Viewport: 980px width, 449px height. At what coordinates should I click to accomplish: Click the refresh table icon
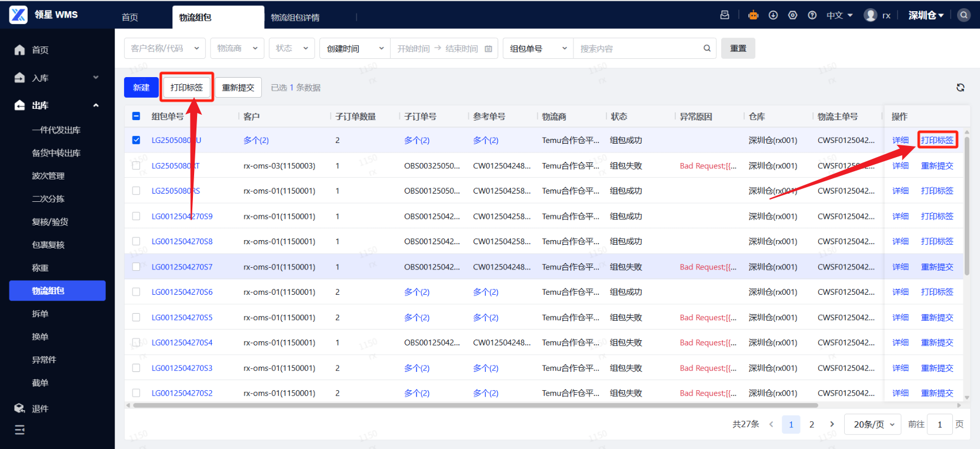point(960,88)
